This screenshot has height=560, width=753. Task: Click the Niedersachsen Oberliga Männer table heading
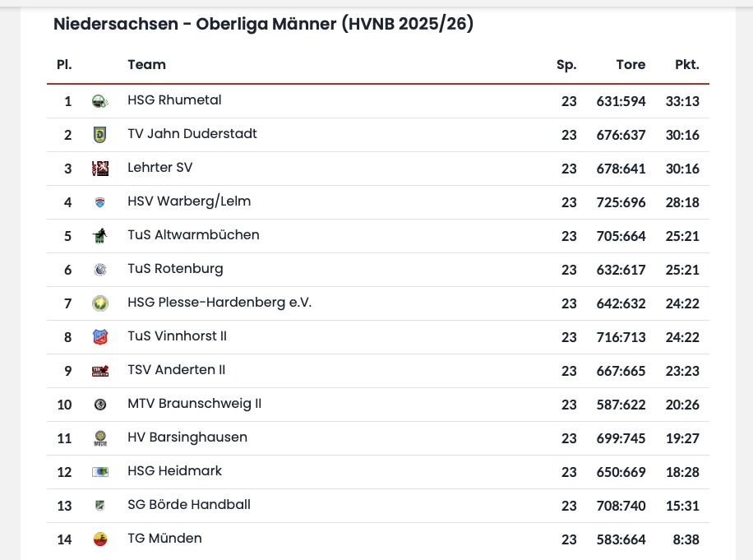[263, 25]
